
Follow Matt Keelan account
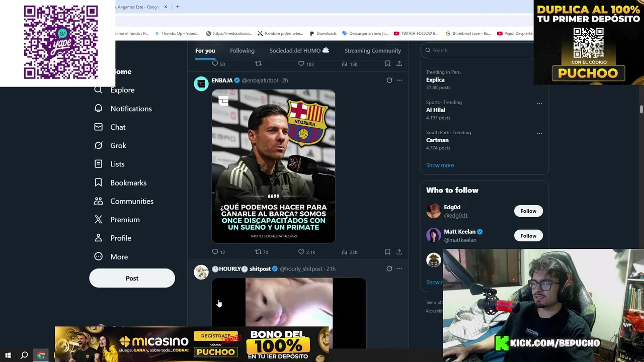[x=528, y=236]
